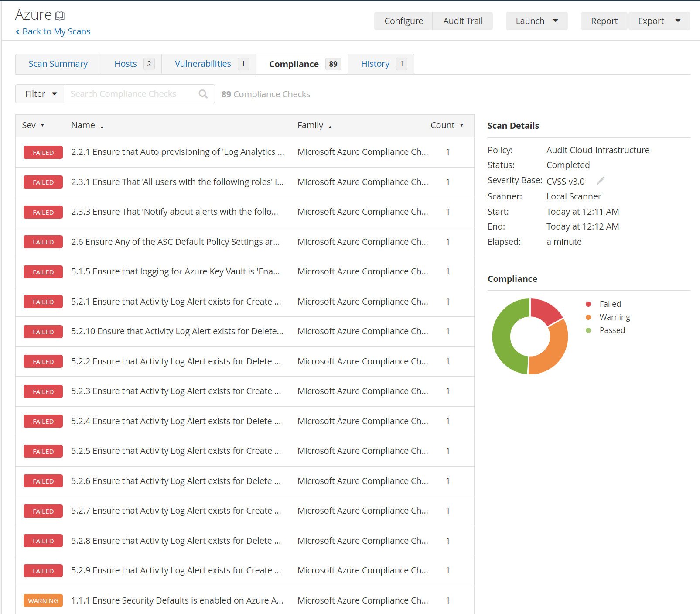Click the copy icon next to Azure title

point(60,15)
